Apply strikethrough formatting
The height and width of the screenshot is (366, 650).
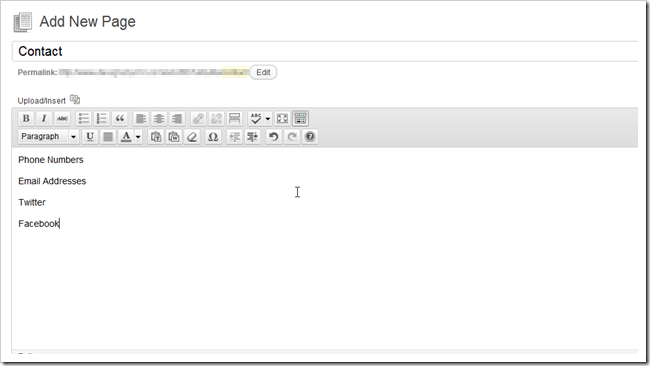click(62, 119)
